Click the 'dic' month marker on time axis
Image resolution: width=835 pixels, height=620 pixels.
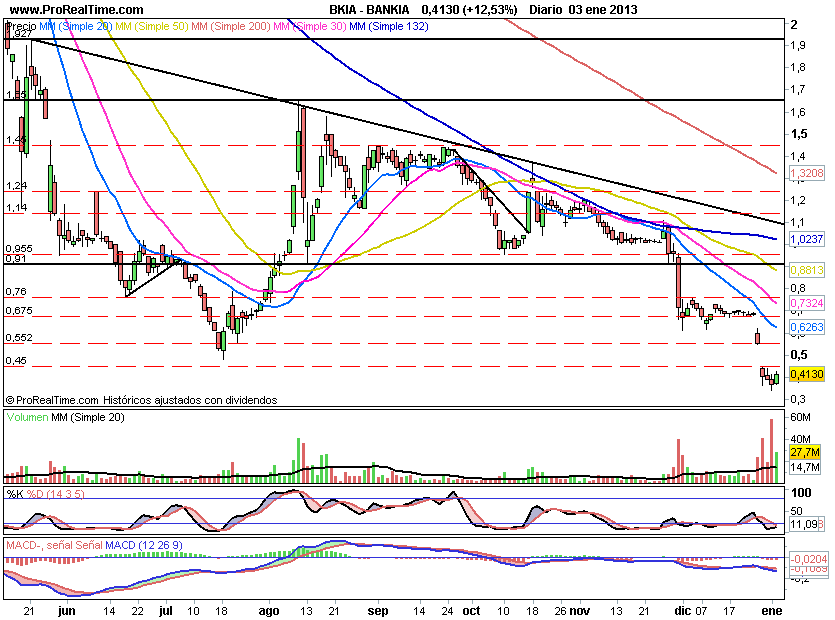tap(682, 610)
